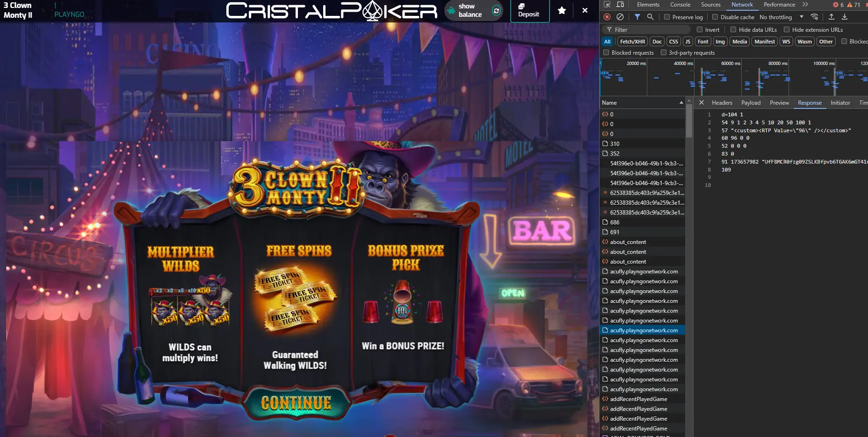
Task: Show the red errors count badge
Action: click(x=838, y=5)
